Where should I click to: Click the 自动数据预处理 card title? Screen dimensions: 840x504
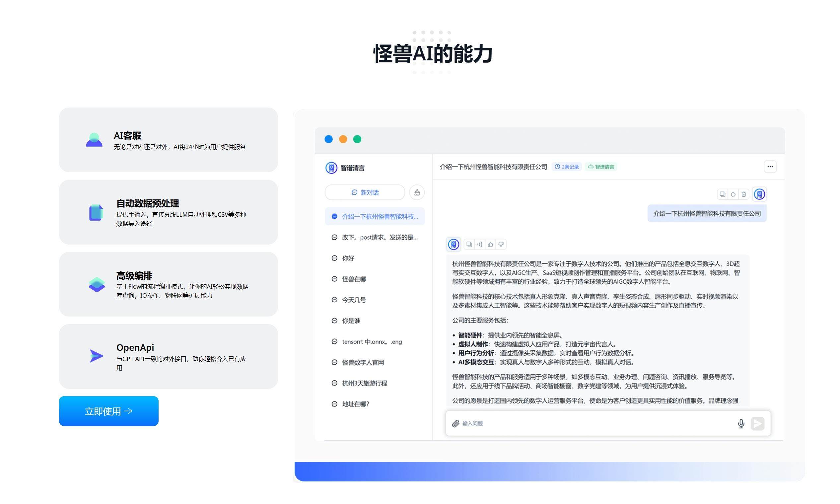(x=148, y=203)
